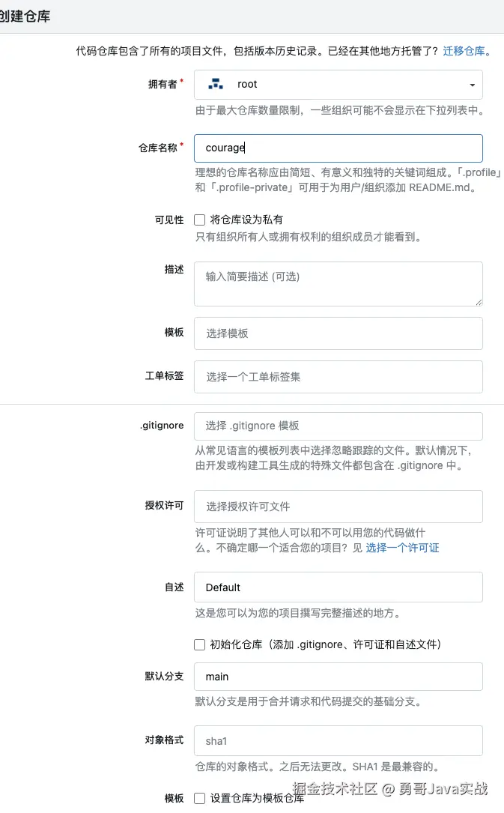Click the 拥有者 field label
The width and height of the screenshot is (504, 813).
163,85
